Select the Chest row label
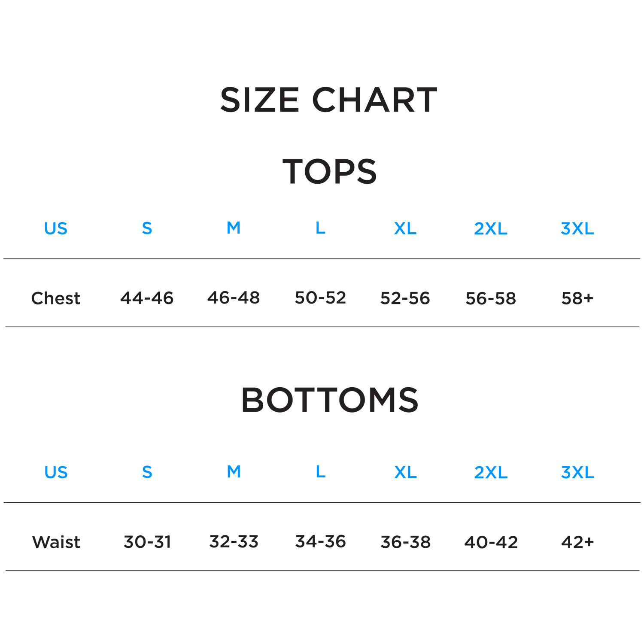The height and width of the screenshot is (644, 644). (56, 298)
